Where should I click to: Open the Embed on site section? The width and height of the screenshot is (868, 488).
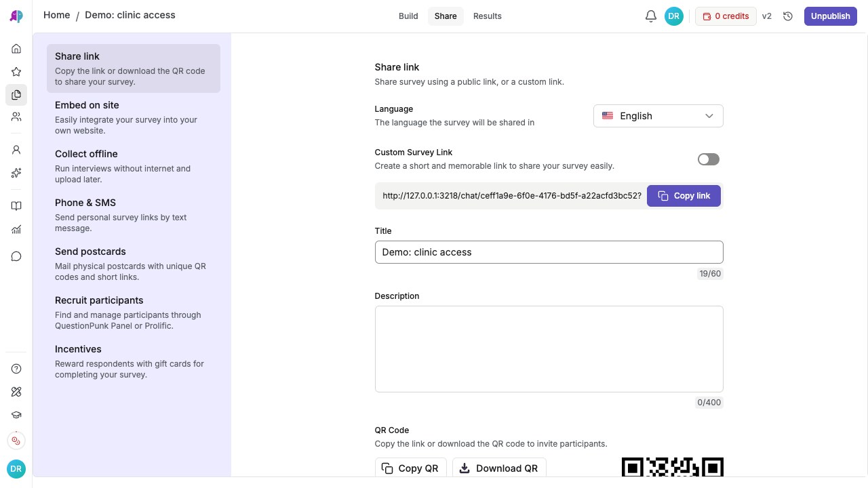point(134,117)
